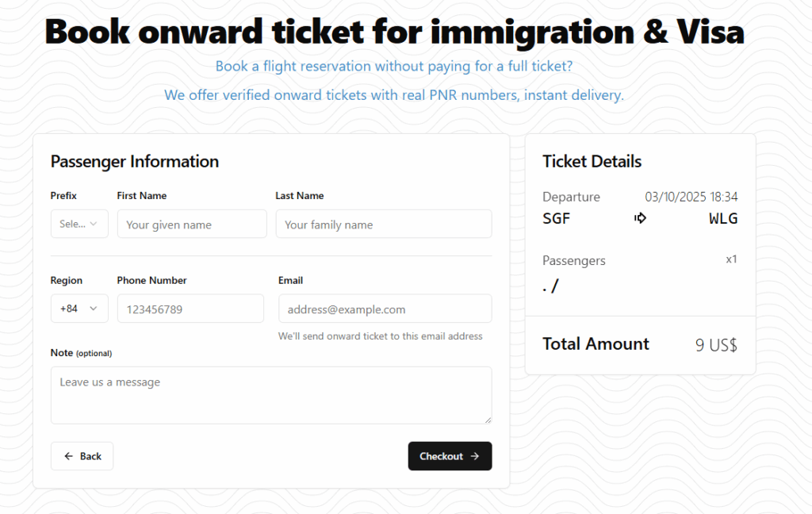
Task: Select the Phone Number input
Action: 190,309
